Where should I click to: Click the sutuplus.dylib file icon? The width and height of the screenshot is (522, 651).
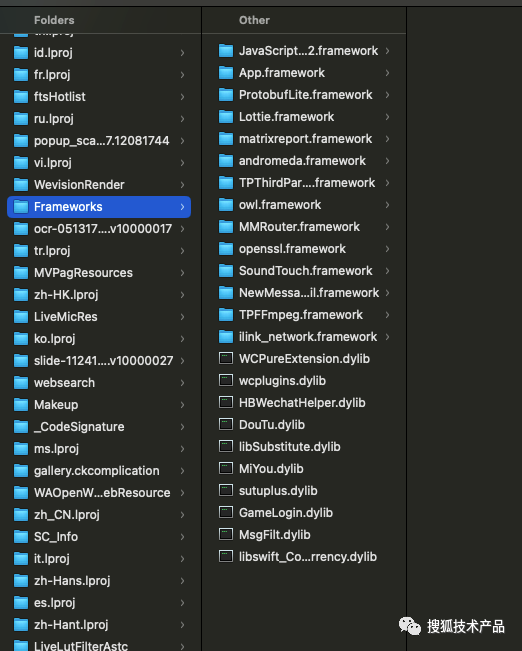click(x=226, y=490)
